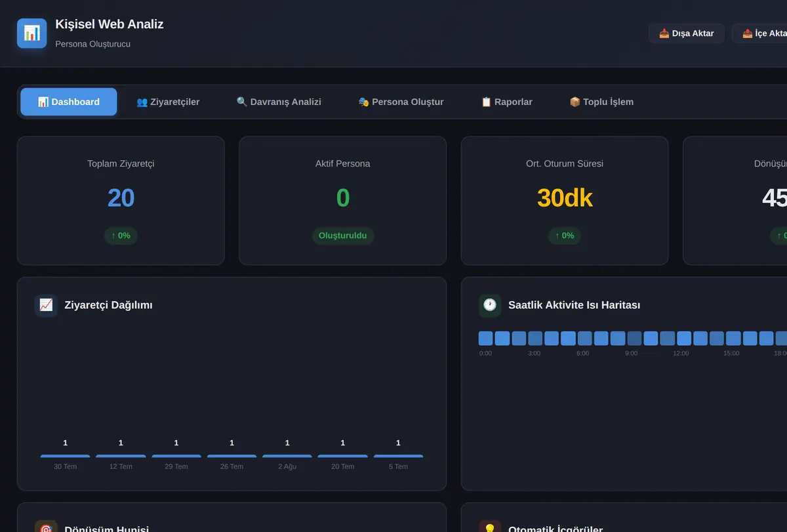Screen dimensions: 787x532
Task: Click the Ort. Oturum Süresi label
Action: [565, 164]
